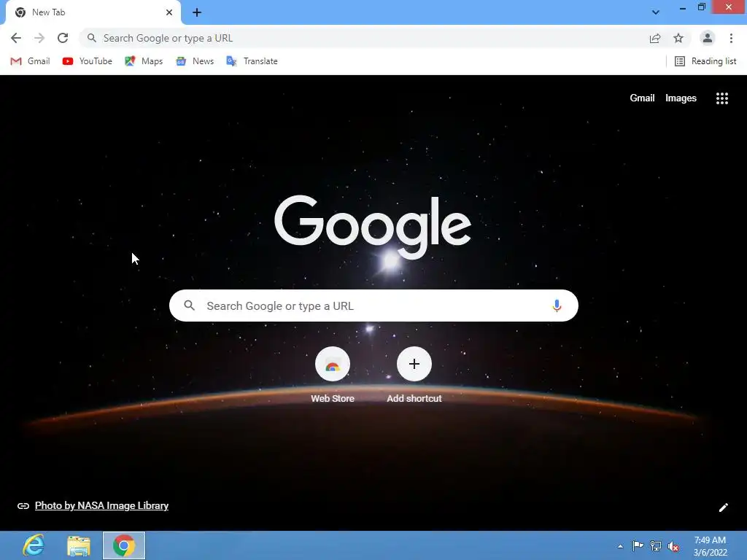Viewport: 747px width, 560px height.
Task: Open the Maps bookmark
Action: coord(144,61)
